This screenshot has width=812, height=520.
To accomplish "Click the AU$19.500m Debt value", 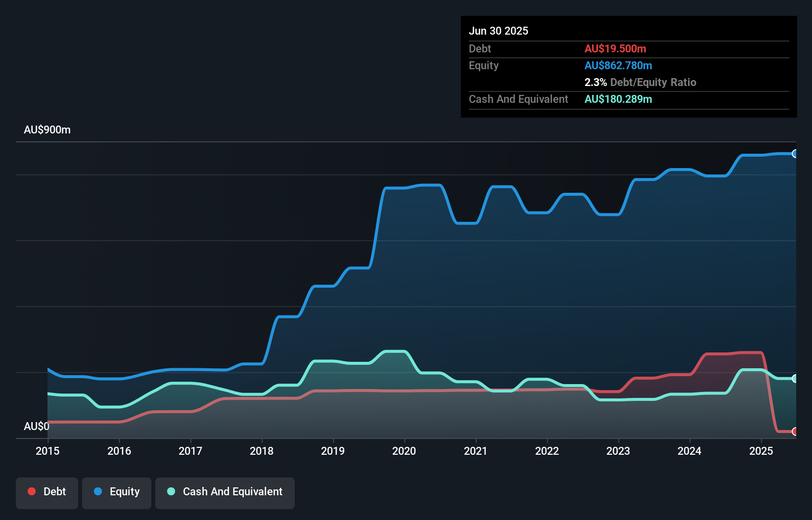I will click(616, 48).
